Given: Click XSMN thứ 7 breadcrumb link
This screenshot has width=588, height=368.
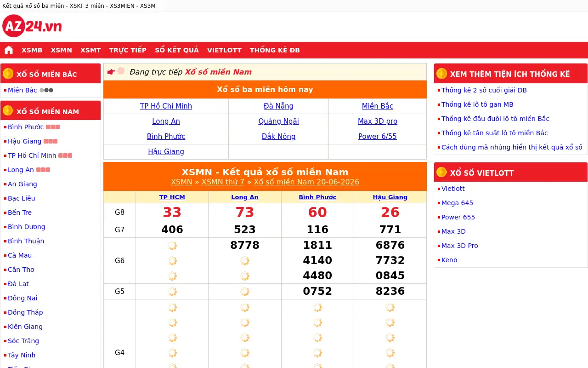Looking at the screenshot, I should [223, 182].
